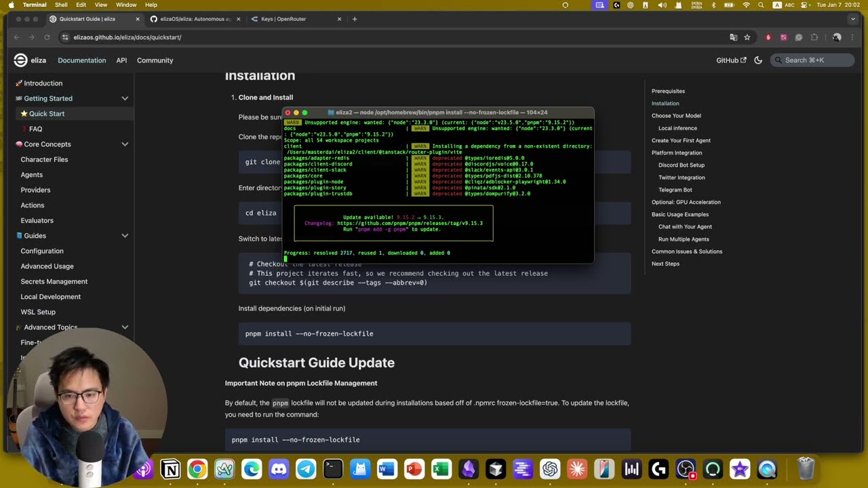Open the Evaluators sidebar page
This screenshot has height=488, width=868.
pos(37,220)
